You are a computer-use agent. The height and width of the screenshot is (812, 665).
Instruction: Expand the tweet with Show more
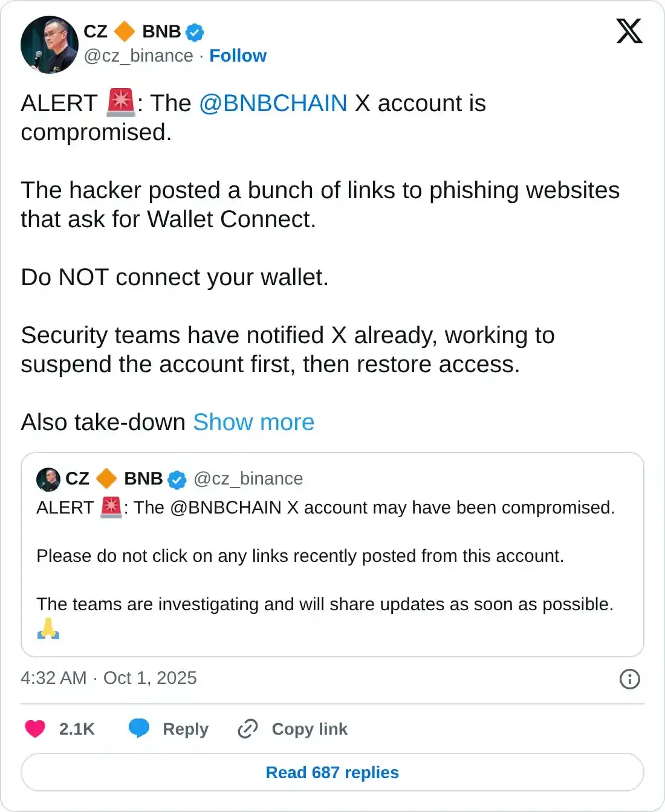[x=254, y=422]
